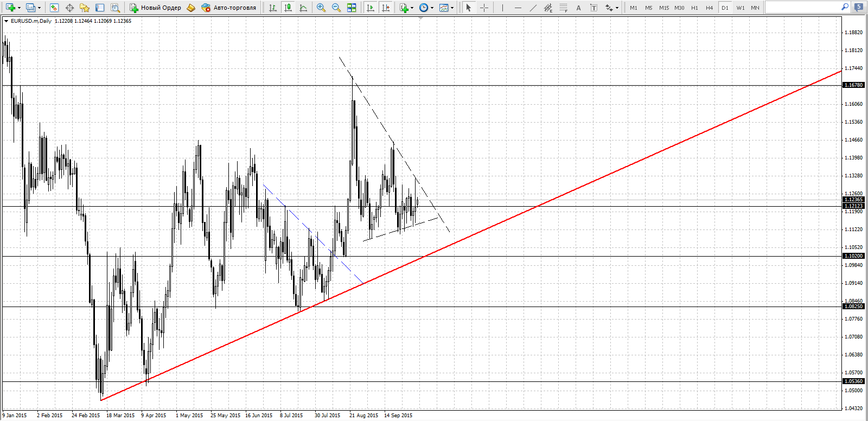Viewport: 868px width, 421px height.
Task: Zoom out of the chart
Action: click(x=336, y=8)
